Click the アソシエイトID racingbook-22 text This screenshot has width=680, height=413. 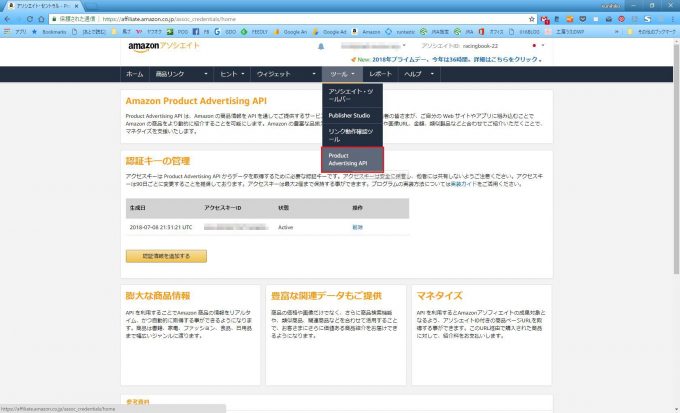460,46
